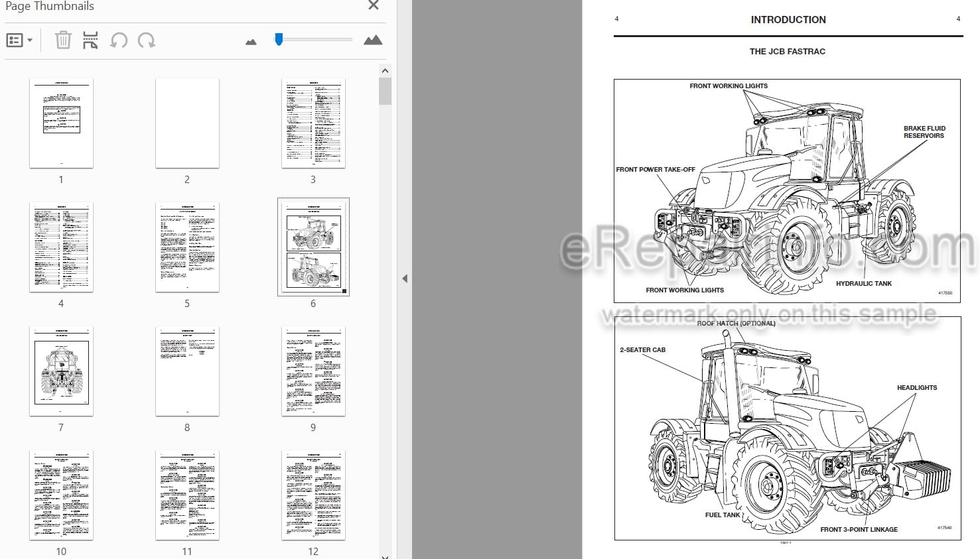Click the INTRODUCTION page heading
Viewport: 980px width, 559px height.
click(788, 20)
